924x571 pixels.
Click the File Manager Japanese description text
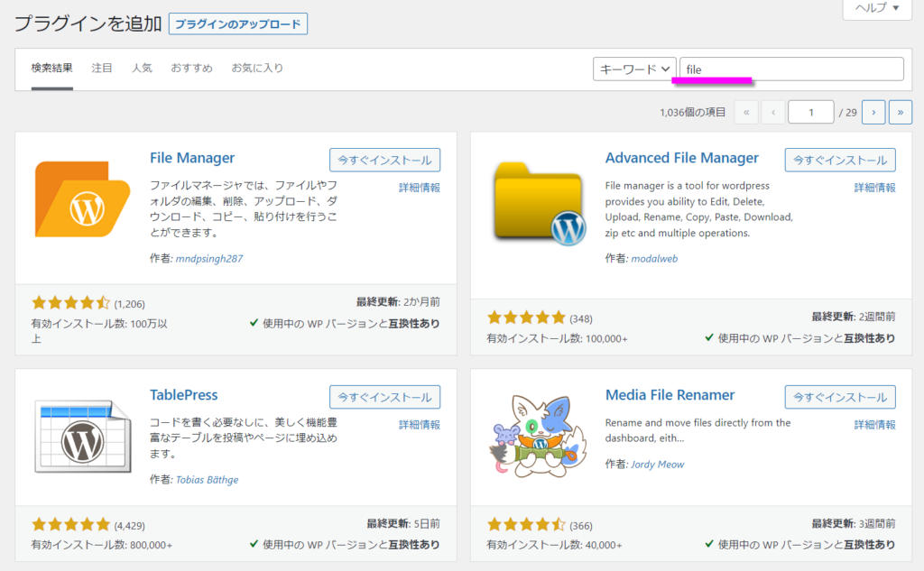(x=244, y=208)
